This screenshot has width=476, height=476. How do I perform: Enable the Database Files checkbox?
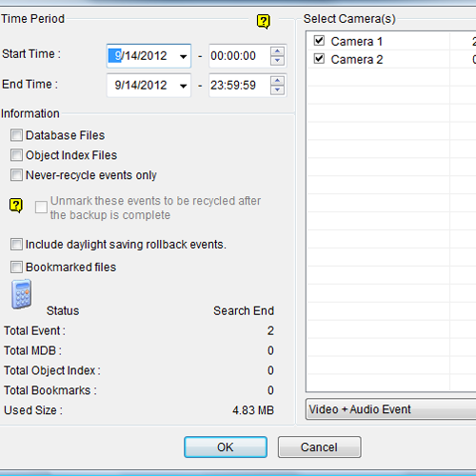(x=16, y=135)
